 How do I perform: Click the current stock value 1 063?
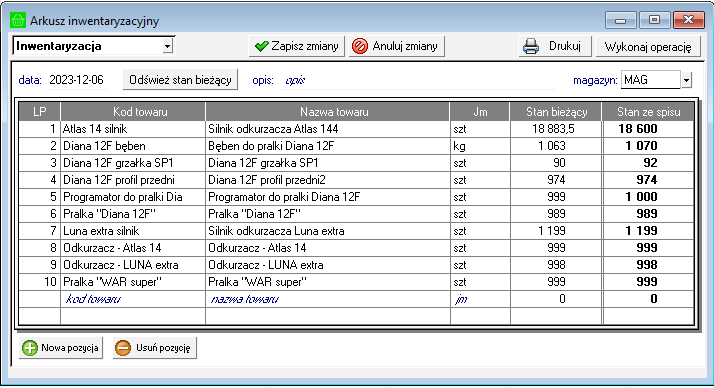[x=551, y=146]
